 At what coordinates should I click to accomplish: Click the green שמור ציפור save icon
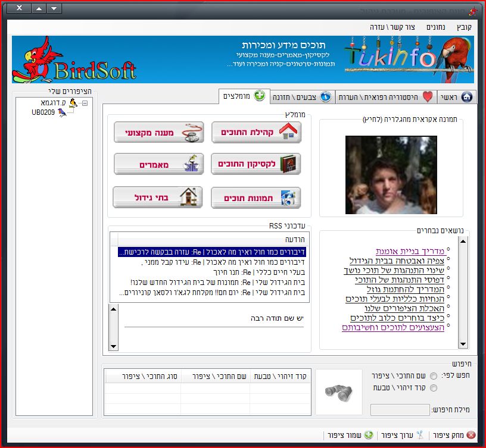[369, 435]
